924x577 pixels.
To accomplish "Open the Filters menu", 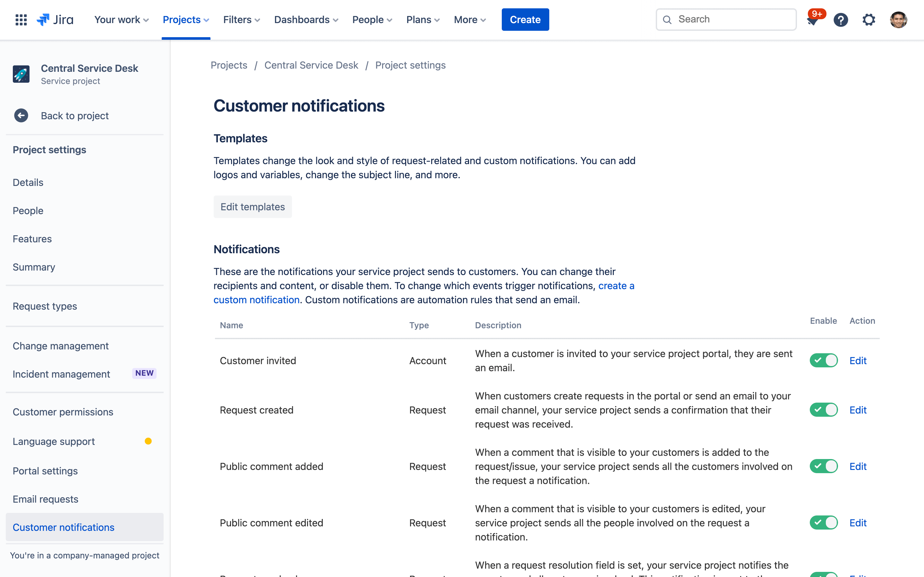I will click(x=241, y=20).
